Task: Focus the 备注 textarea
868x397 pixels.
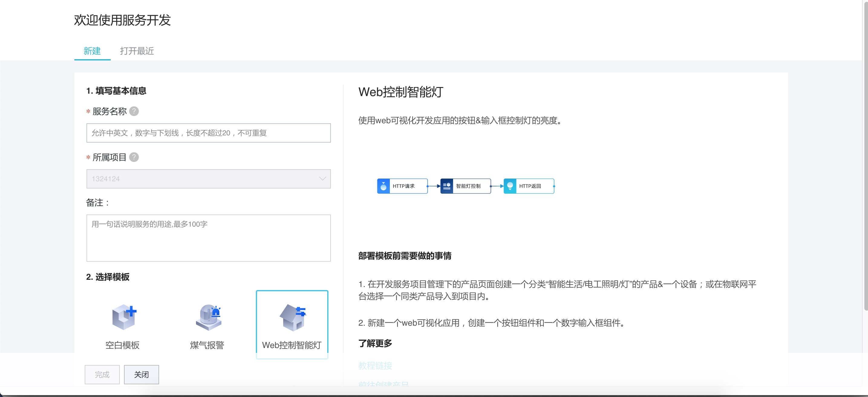Action: click(x=209, y=238)
